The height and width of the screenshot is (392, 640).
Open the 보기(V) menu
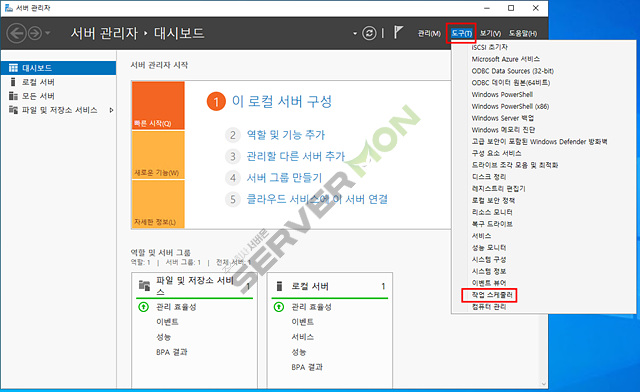pos(490,33)
